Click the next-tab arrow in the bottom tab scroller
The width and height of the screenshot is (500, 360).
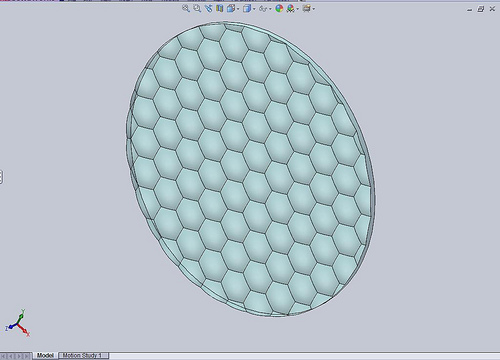tap(19, 356)
